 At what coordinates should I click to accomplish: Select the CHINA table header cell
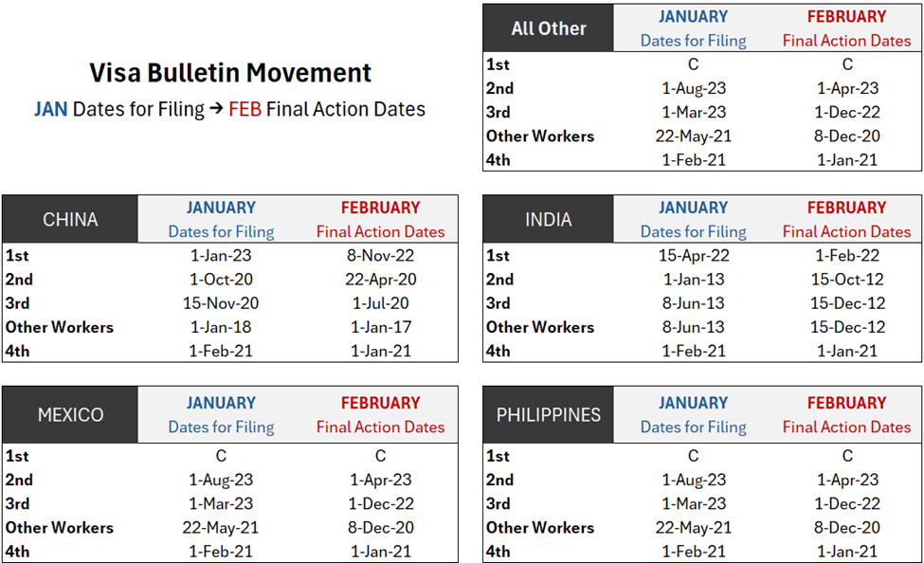pos(70,220)
